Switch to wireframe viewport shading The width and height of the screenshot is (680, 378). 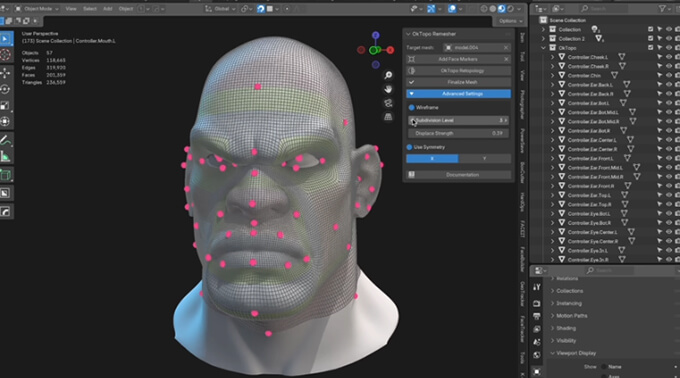[484, 9]
